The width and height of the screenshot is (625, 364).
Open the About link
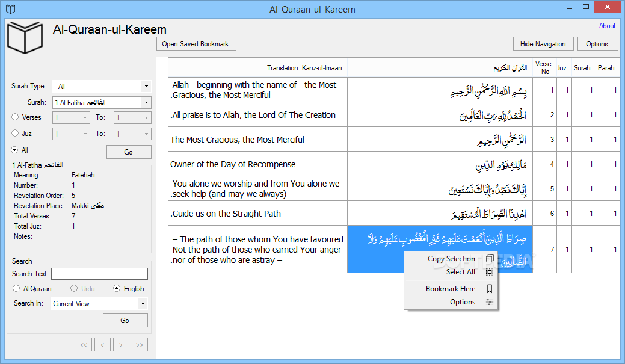(607, 26)
